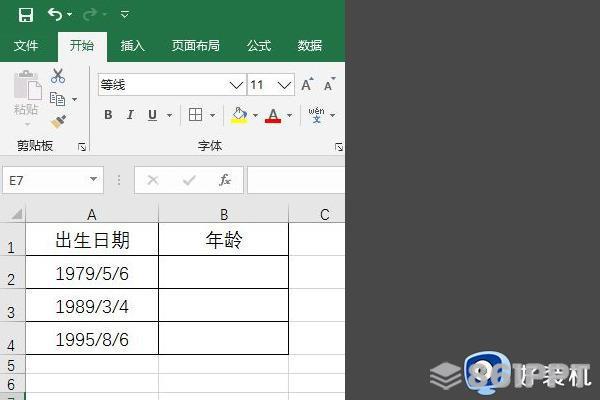Select the Format Painter brush
600x400 pixels.
click(58, 122)
